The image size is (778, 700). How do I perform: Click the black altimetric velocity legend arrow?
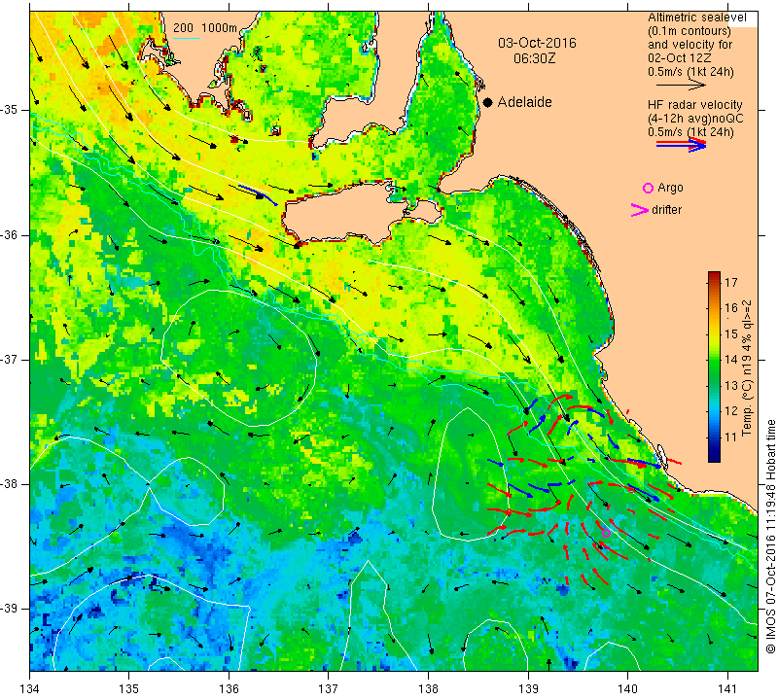pyautogui.click(x=681, y=86)
